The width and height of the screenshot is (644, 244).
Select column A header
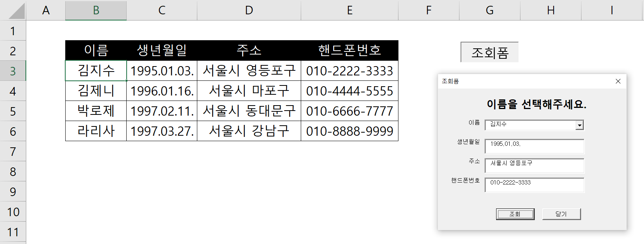click(x=46, y=10)
